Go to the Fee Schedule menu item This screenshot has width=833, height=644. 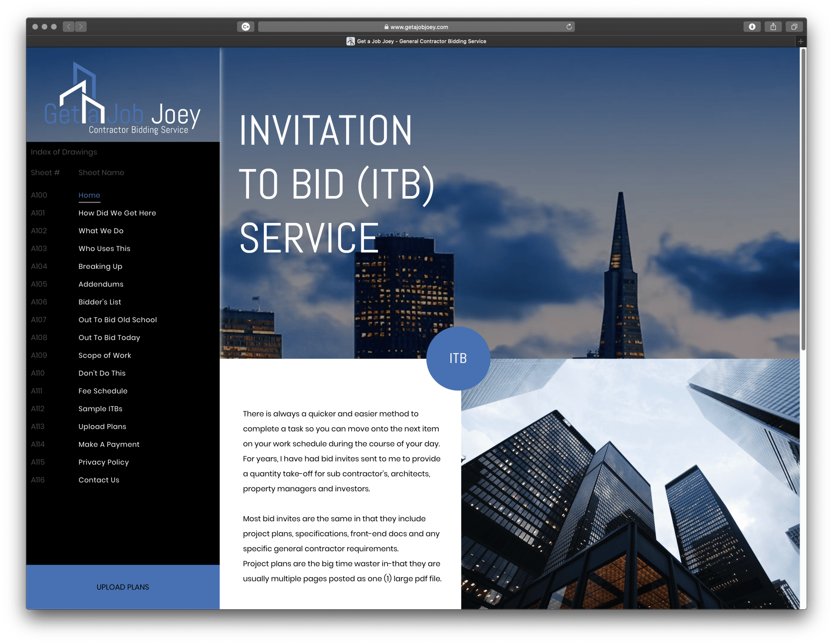(x=103, y=391)
